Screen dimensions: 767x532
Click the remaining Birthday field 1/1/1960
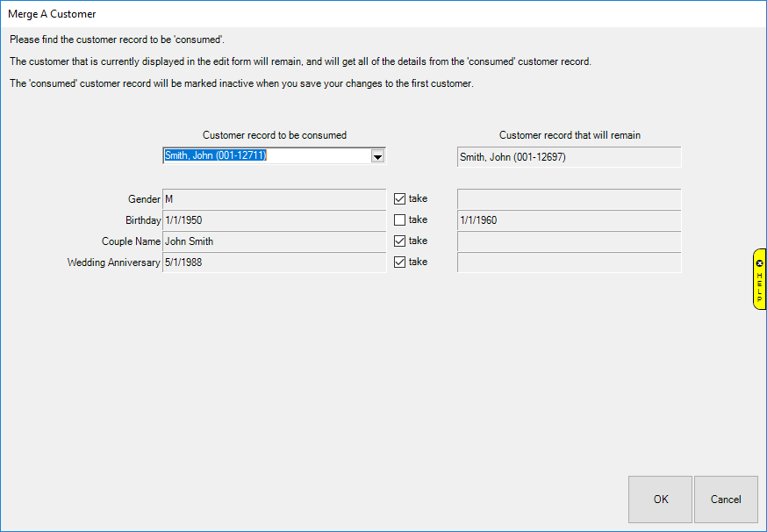569,220
